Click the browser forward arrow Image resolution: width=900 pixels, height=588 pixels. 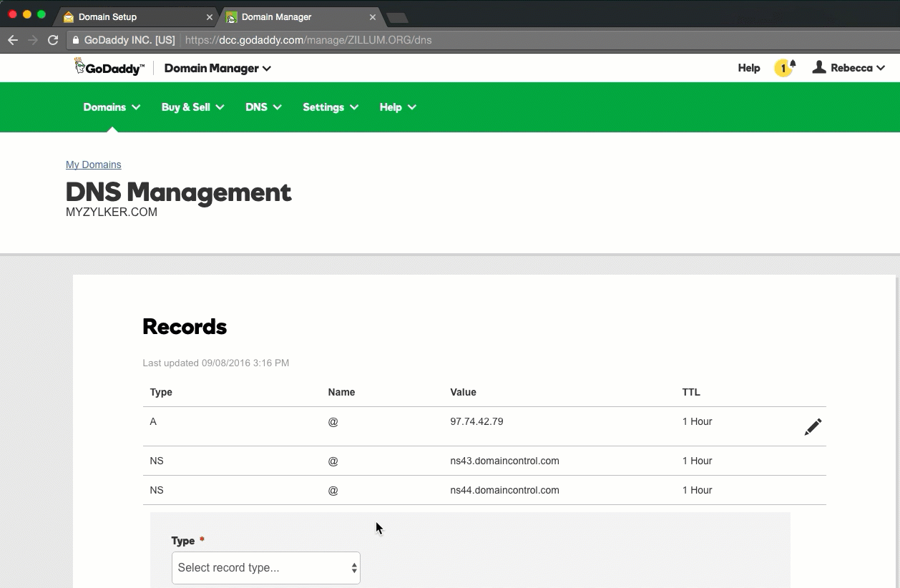pos(32,40)
